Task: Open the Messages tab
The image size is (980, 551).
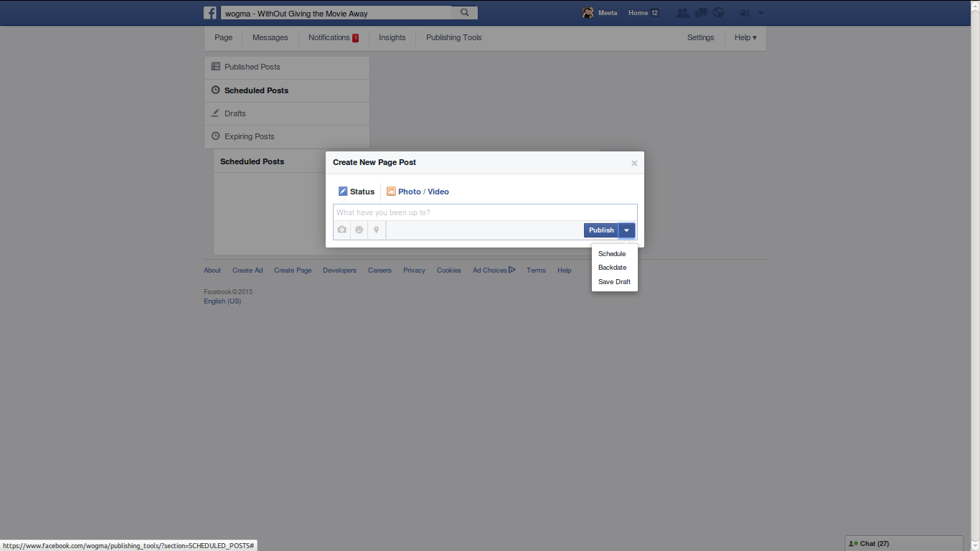Action: click(x=270, y=37)
